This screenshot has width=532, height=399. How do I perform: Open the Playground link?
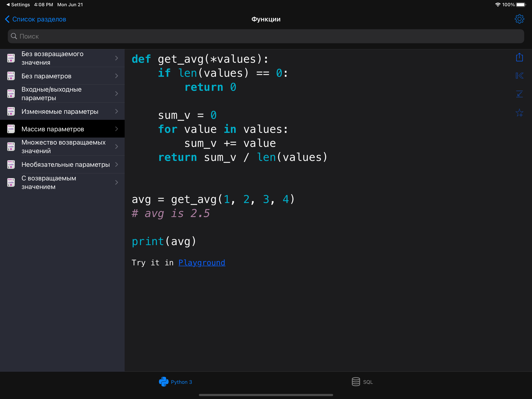click(x=202, y=263)
